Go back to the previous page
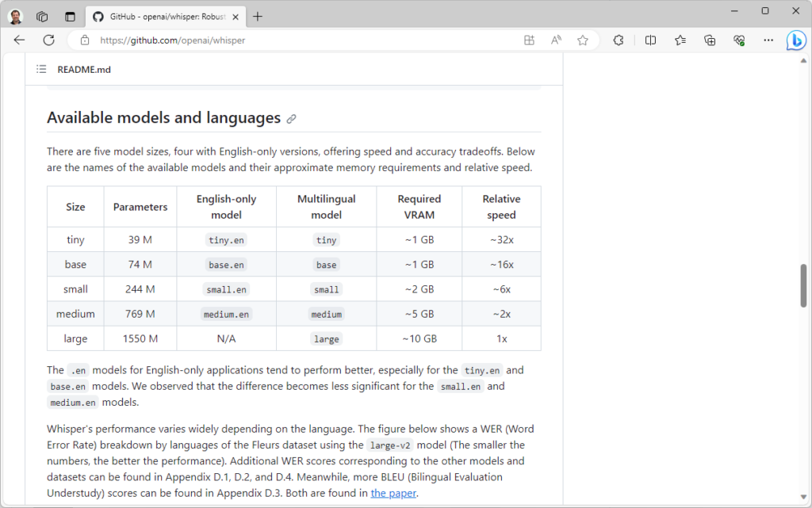The width and height of the screenshot is (812, 508). [19, 40]
